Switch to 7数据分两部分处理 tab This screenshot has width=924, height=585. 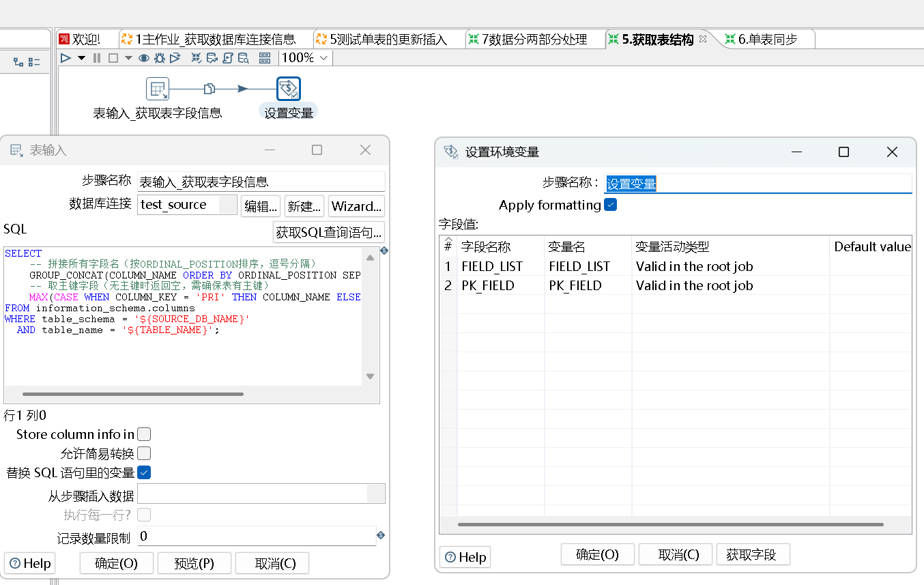point(534,40)
